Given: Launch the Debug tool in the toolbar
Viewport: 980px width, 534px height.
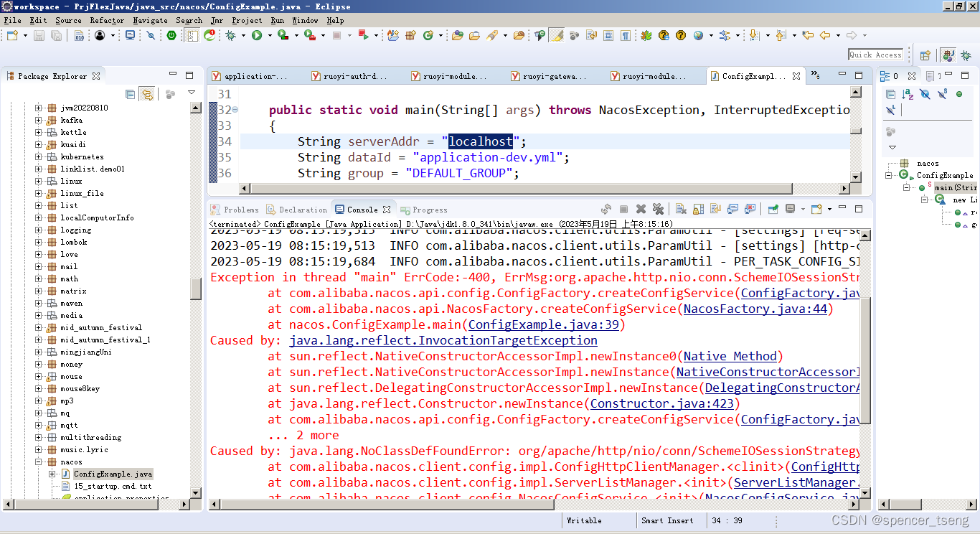Looking at the screenshot, I should click(231, 34).
